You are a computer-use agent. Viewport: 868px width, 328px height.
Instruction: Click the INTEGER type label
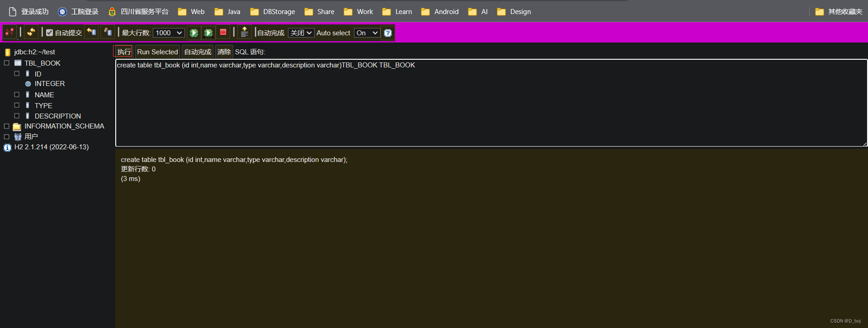[x=50, y=84]
